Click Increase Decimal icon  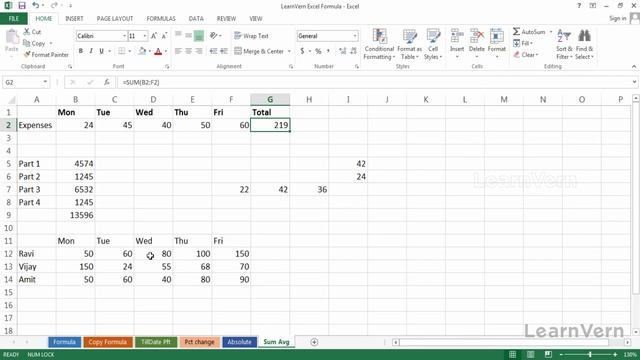342,51
